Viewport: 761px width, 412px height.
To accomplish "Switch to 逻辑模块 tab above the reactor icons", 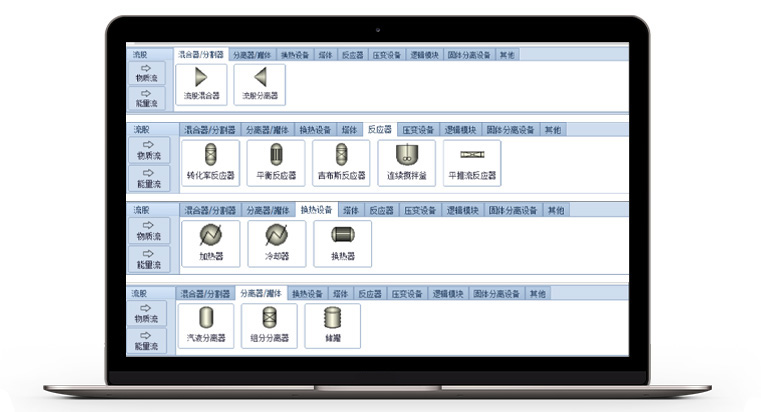I will tap(462, 130).
